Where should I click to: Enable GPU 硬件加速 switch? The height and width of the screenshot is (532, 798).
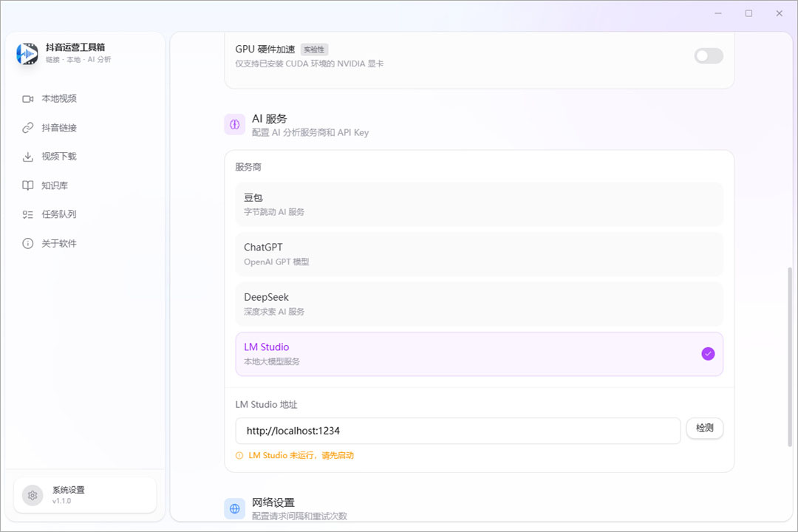click(x=708, y=56)
